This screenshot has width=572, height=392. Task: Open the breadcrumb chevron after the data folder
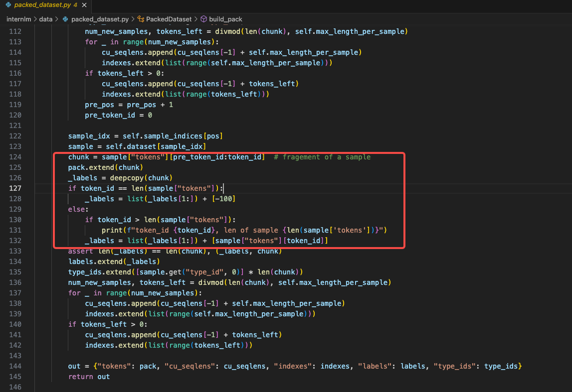coord(57,19)
